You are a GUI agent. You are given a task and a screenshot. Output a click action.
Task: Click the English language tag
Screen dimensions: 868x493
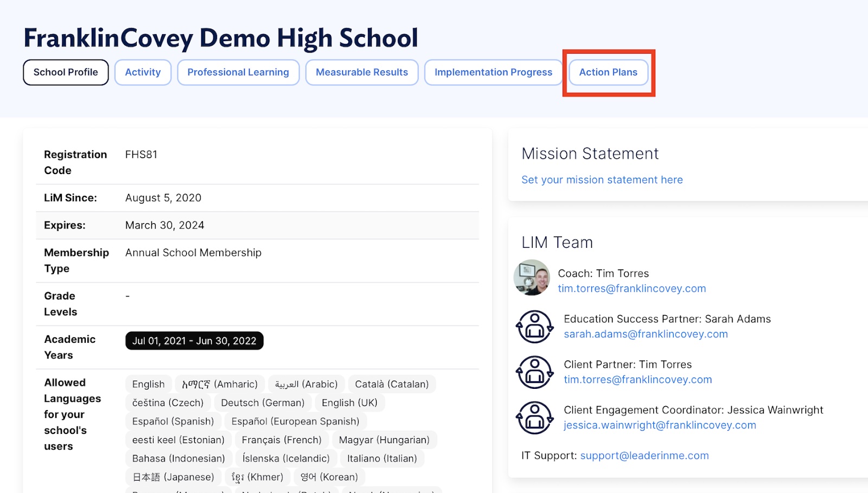pos(148,384)
